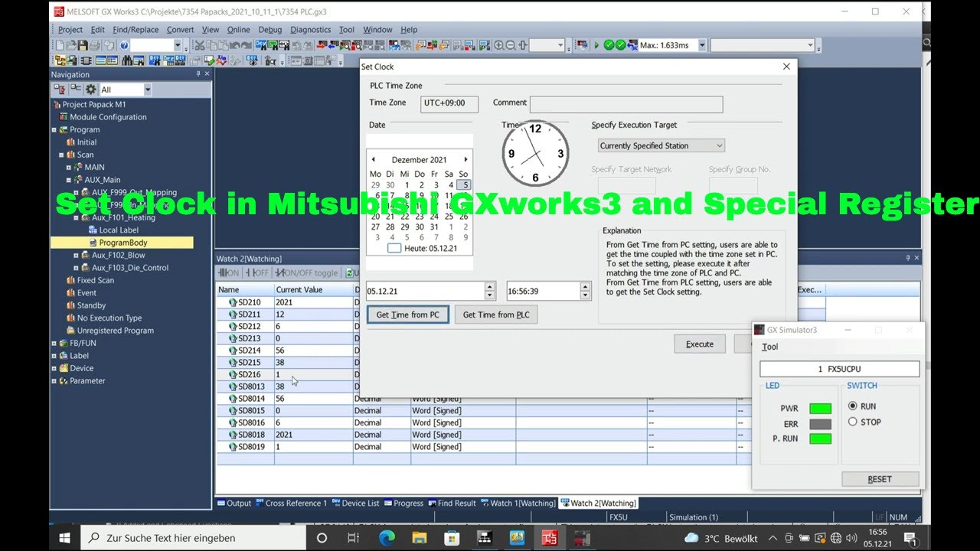Click the Redo arrow icon
This screenshot has height=551, width=980.
point(246,45)
